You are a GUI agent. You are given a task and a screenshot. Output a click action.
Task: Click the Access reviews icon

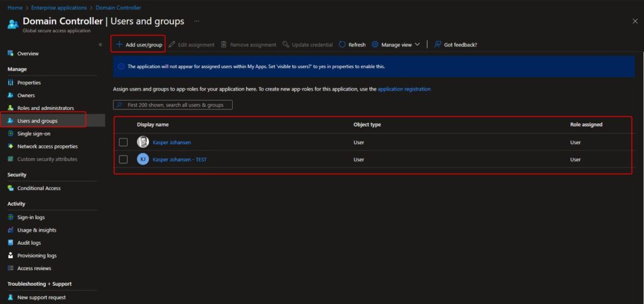[x=11, y=268]
